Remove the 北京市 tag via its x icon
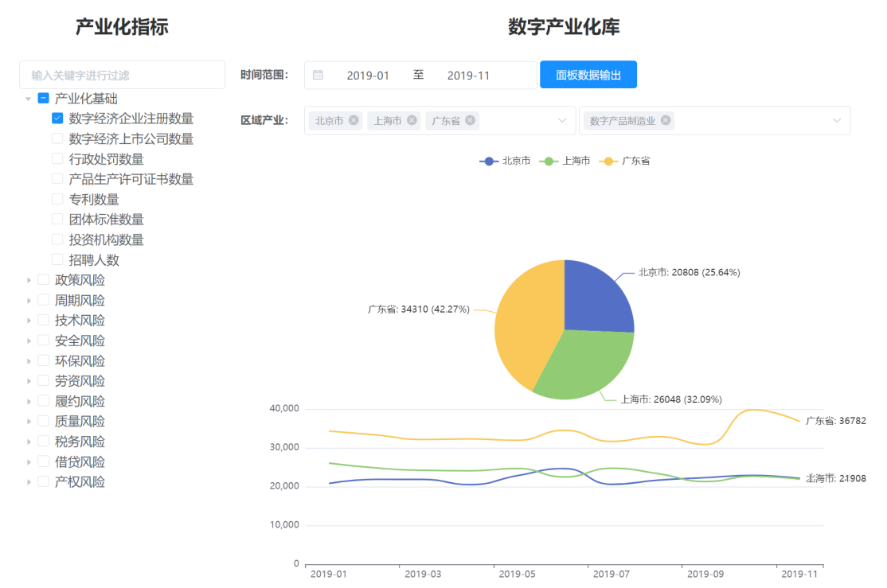Screen dimensions: 887x588 [354, 120]
